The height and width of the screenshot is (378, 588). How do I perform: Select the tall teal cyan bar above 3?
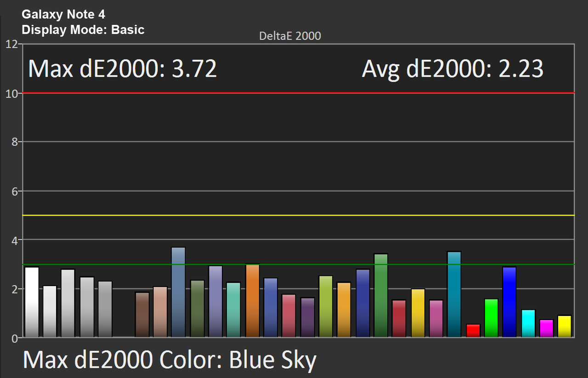(x=454, y=294)
